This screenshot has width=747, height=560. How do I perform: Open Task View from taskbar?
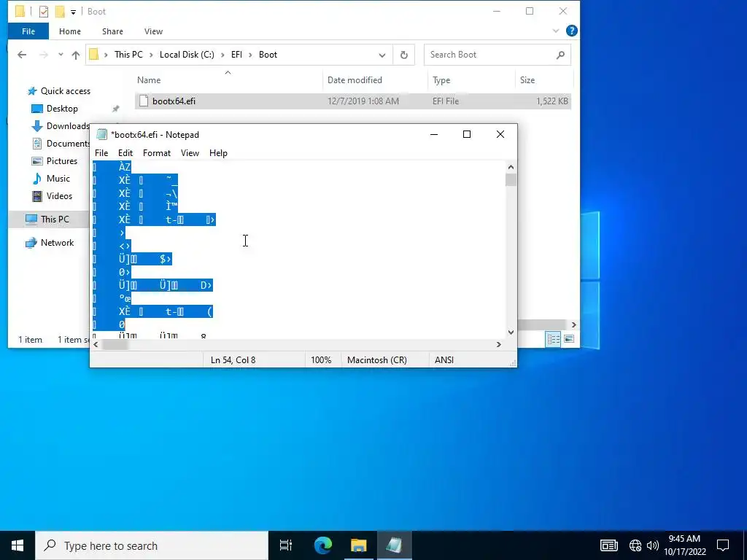coord(286,545)
